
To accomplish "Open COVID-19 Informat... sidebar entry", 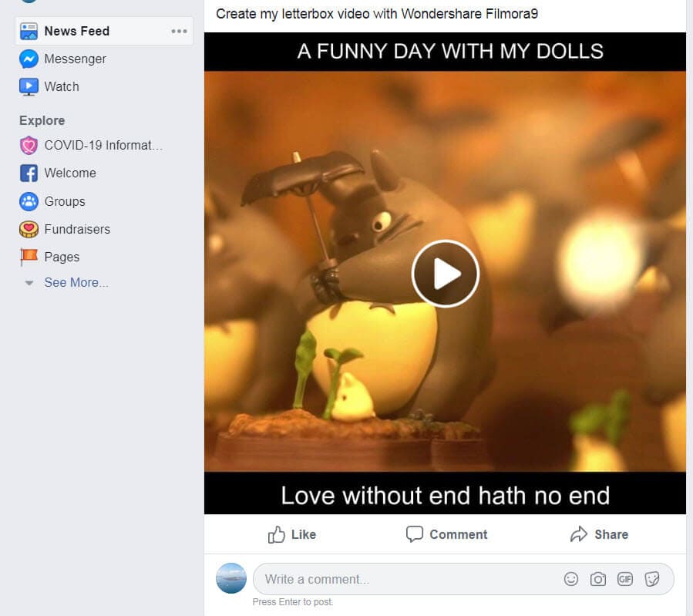I will 103,146.
